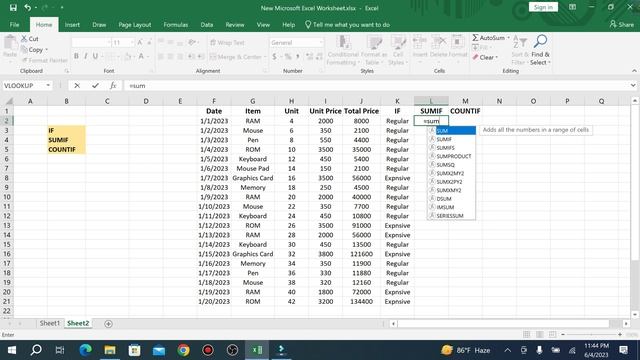Choose SUMIF from autocomplete list
This screenshot has height=360, width=640.
coord(451,139)
